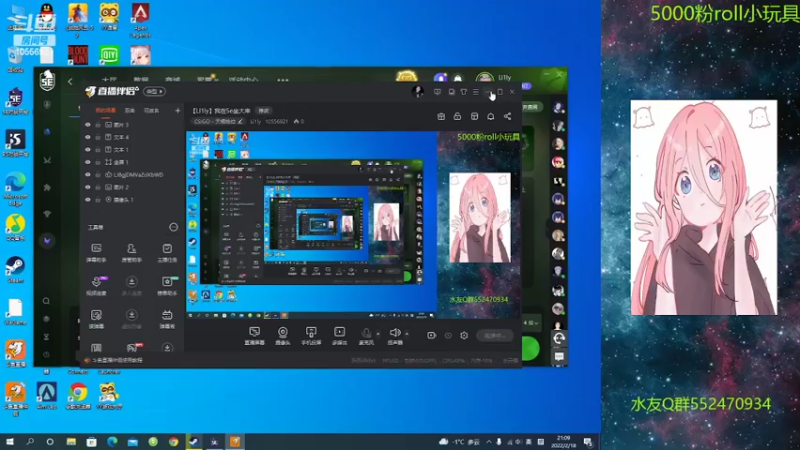Click the speaker icon in bottom bar
This screenshot has height=450, width=800.
point(395,334)
